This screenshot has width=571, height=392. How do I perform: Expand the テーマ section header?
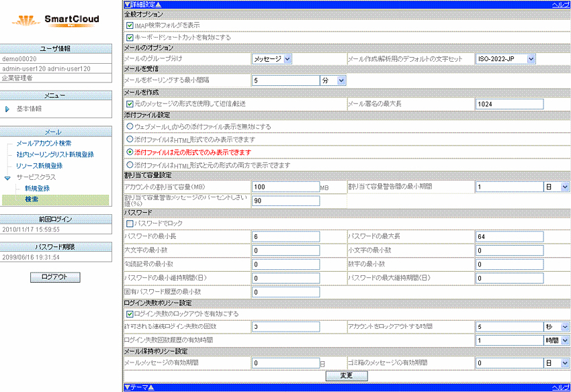(139, 387)
